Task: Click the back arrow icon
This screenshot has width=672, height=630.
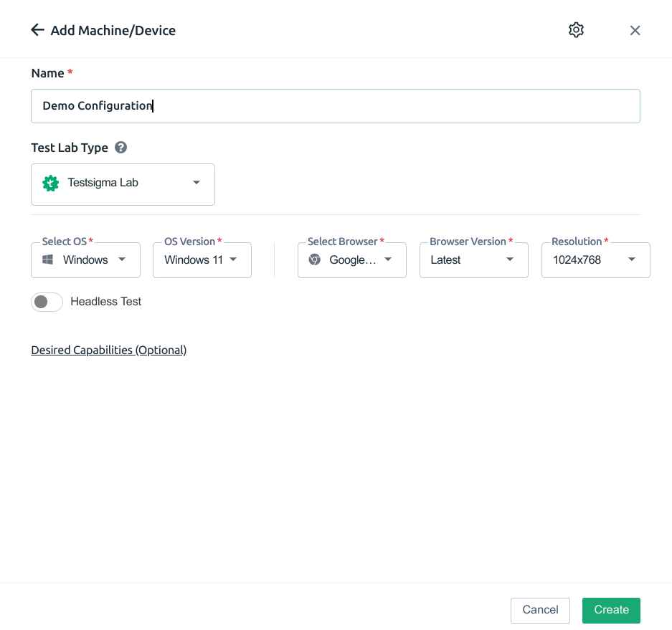Action: tap(38, 30)
